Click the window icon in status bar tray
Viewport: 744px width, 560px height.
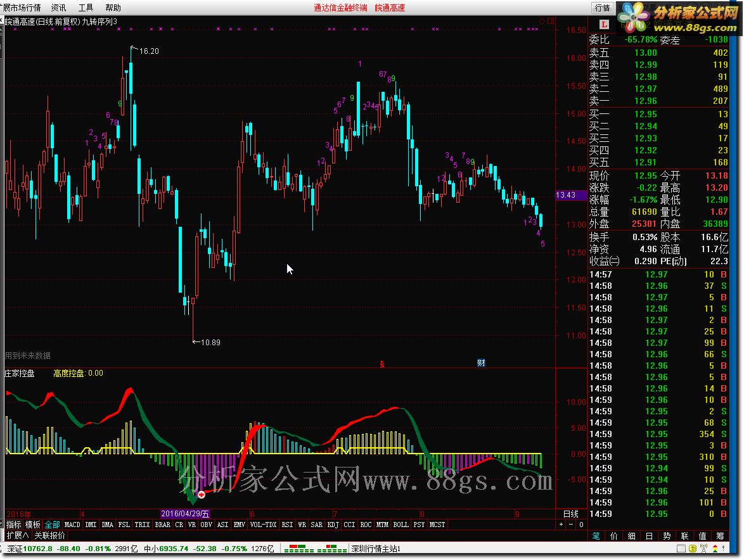pos(681,549)
